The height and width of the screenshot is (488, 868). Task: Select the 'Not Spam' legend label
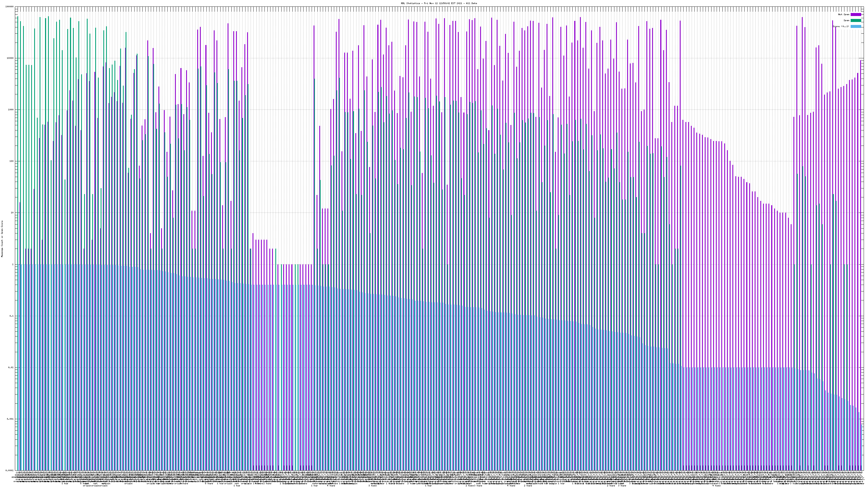pyautogui.click(x=844, y=14)
